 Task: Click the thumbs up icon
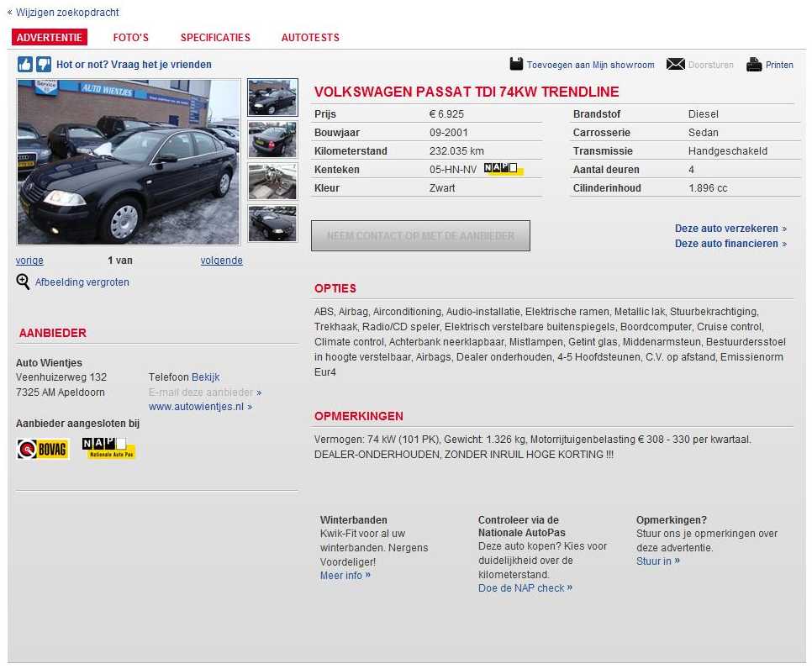25,64
